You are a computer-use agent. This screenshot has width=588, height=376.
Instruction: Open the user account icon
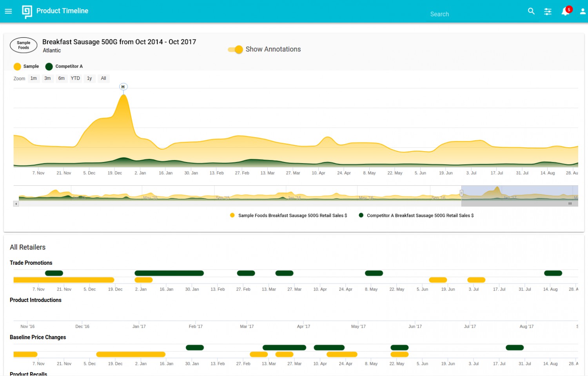click(x=583, y=12)
